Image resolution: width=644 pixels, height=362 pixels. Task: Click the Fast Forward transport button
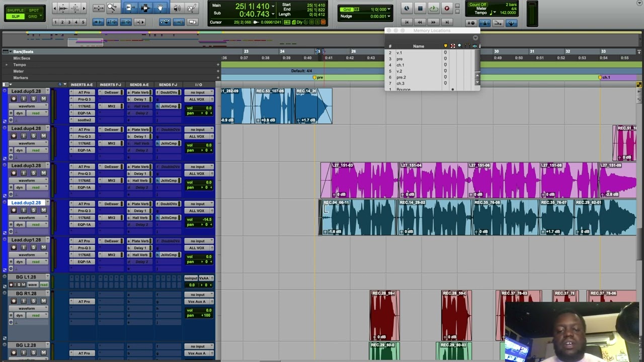click(433, 22)
